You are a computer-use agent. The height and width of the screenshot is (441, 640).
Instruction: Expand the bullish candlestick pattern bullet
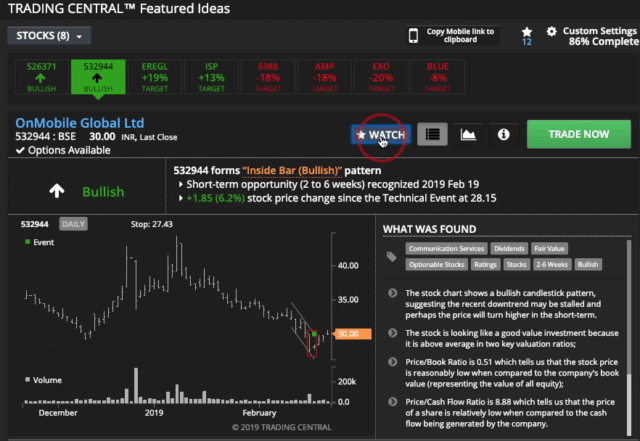click(x=393, y=293)
